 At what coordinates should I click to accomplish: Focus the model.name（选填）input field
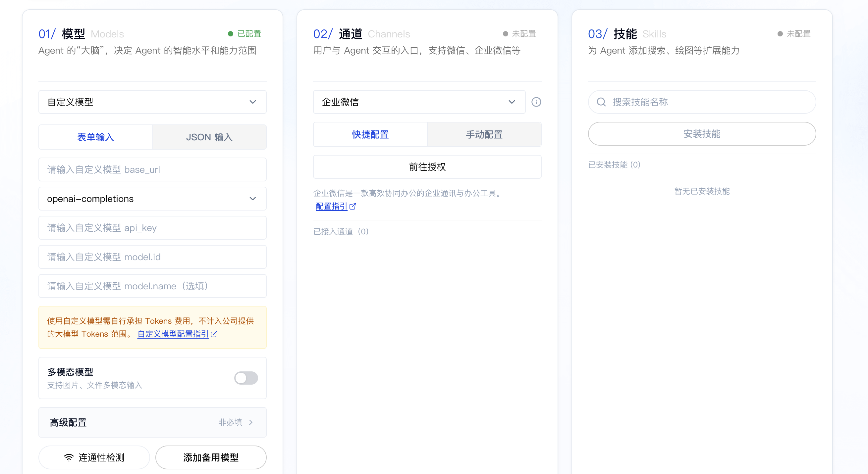[153, 286]
